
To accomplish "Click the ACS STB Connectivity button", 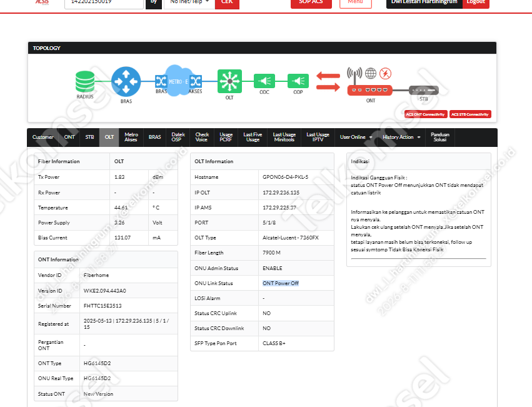I will [x=470, y=114].
